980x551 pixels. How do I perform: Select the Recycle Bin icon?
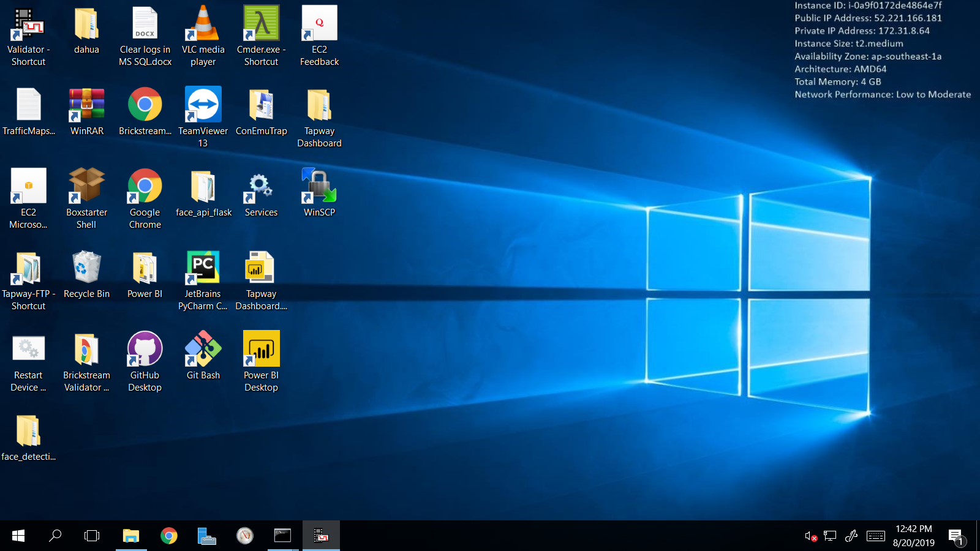(x=87, y=275)
